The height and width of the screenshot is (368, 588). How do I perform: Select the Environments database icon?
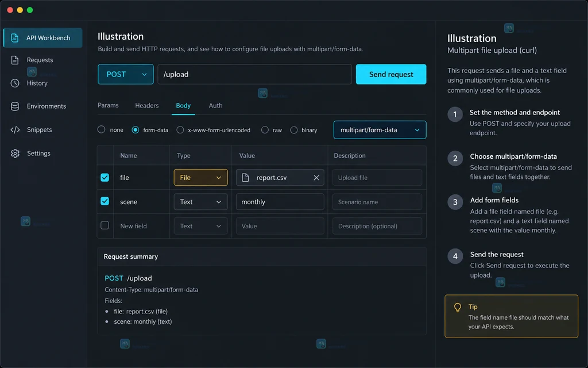pos(14,106)
